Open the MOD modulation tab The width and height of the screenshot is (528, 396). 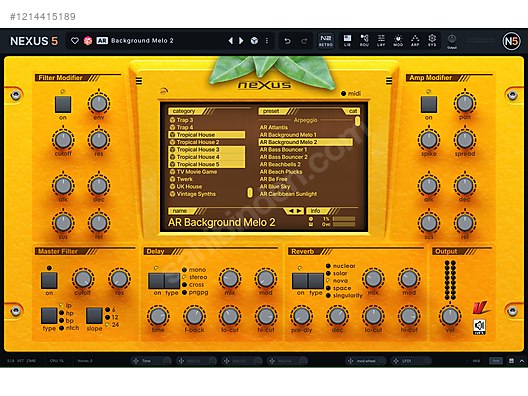coord(398,40)
